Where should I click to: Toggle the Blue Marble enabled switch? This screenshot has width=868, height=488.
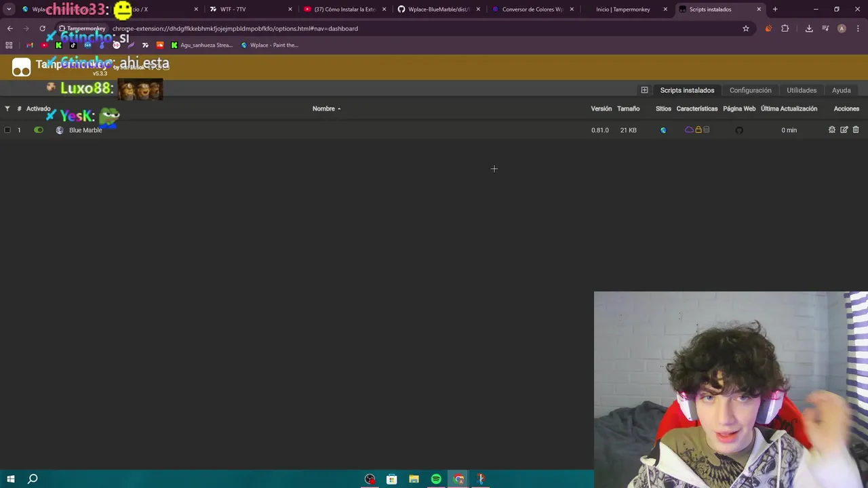[39, 130]
